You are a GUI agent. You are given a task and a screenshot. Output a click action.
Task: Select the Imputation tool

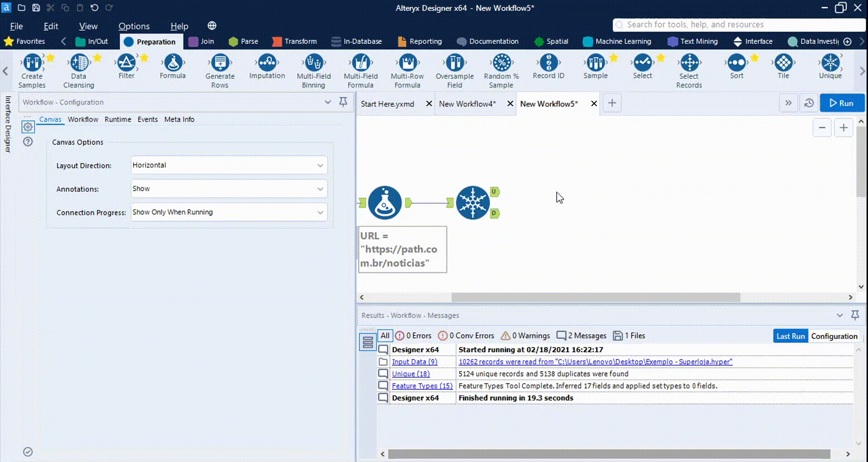[x=267, y=67]
